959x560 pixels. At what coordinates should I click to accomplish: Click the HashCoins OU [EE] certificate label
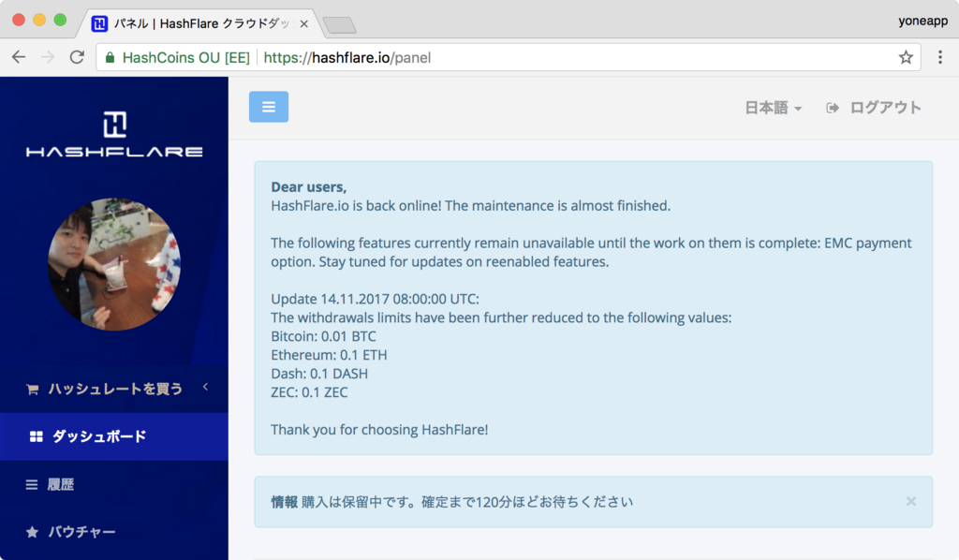[x=186, y=57]
